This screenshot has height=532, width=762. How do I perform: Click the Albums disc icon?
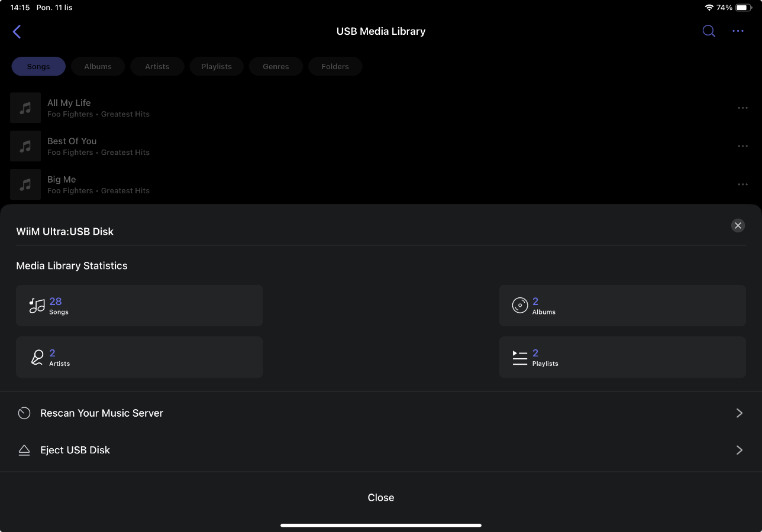click(520, 306)
